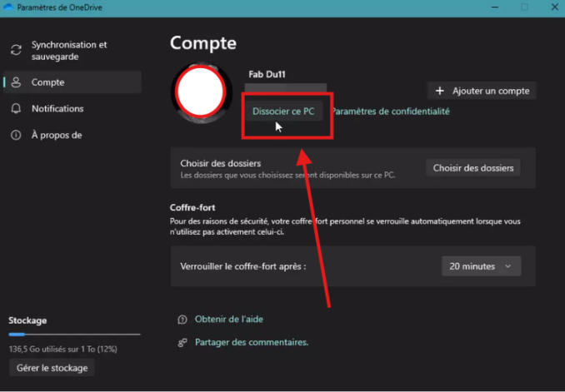Click the info icon beside À propos de
This screenshot has width=565, height=392.
pos(16,135)
